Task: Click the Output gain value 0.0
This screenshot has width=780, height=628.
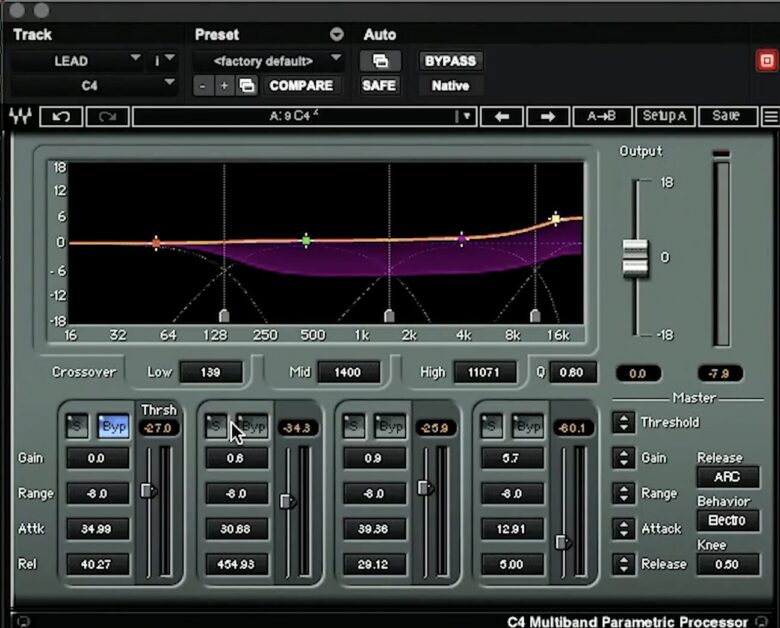Action: (638, 373)
